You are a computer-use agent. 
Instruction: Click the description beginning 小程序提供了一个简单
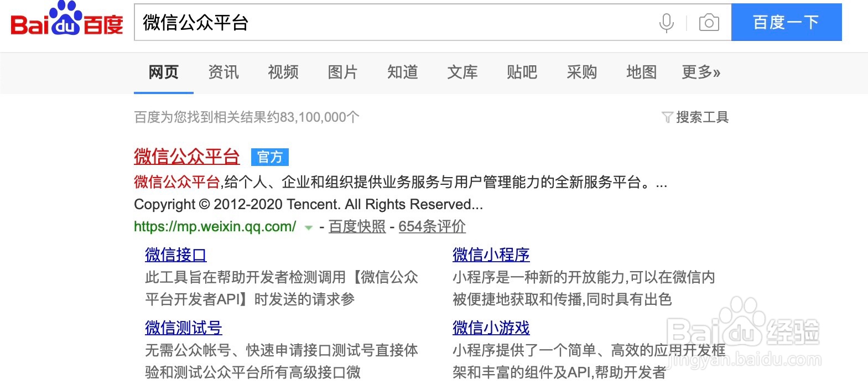pyautogui.click(x=589, y=361)
